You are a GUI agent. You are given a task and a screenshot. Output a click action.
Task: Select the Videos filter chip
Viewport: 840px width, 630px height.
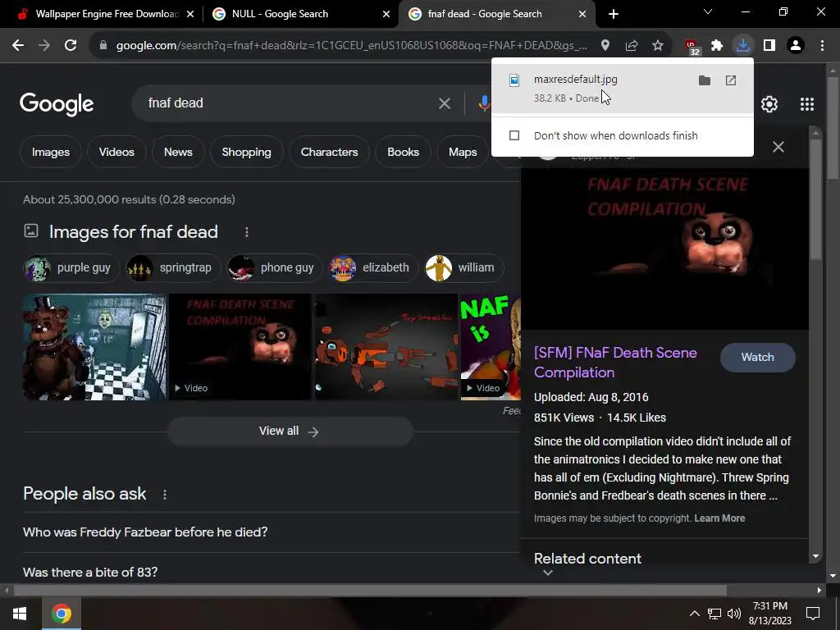[x=116, y=152]
